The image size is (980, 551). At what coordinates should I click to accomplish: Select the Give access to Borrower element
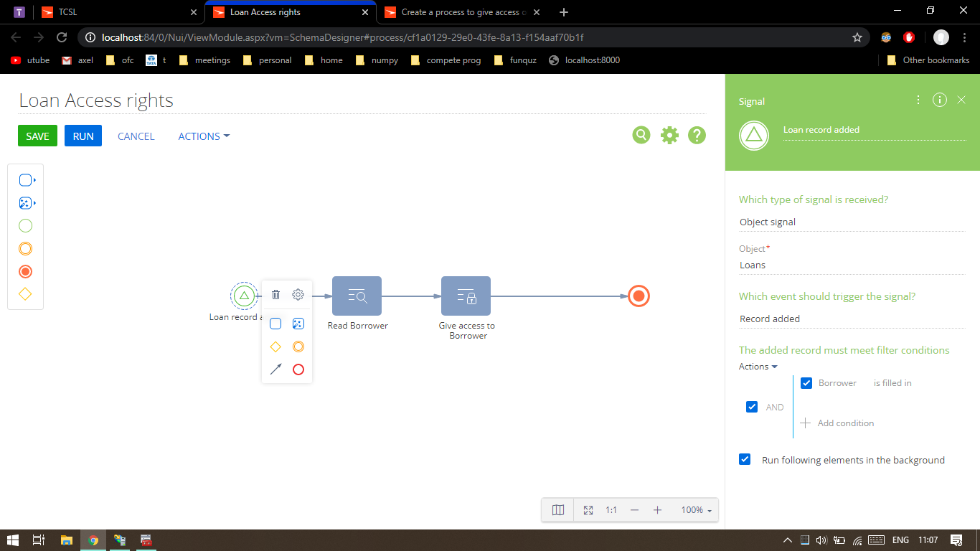pyautogui.click(x=466, y=296)
